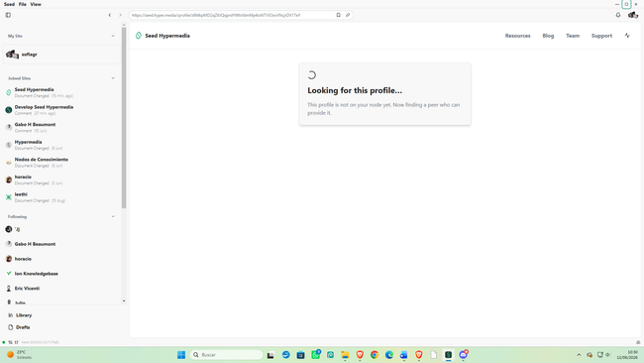This screenshot has height=363, width=644.
Task: Open the View menu
Action: 36,4
